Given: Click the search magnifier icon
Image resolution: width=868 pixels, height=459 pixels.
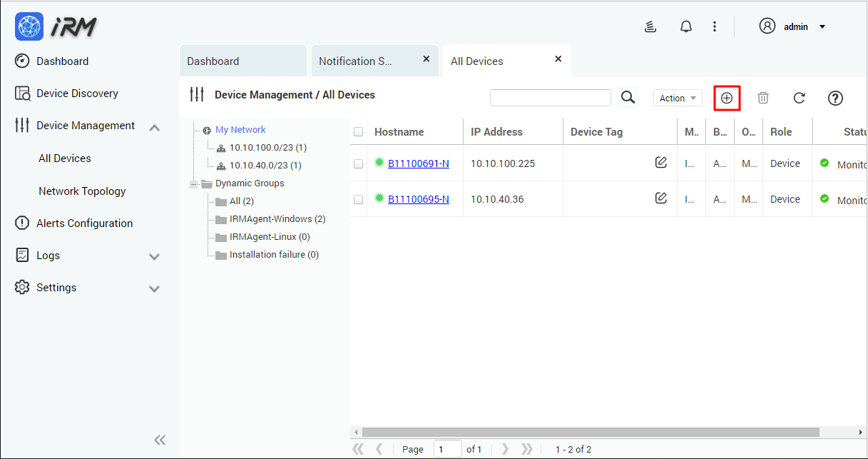Looking at the screenshot, I should point(628,97).
